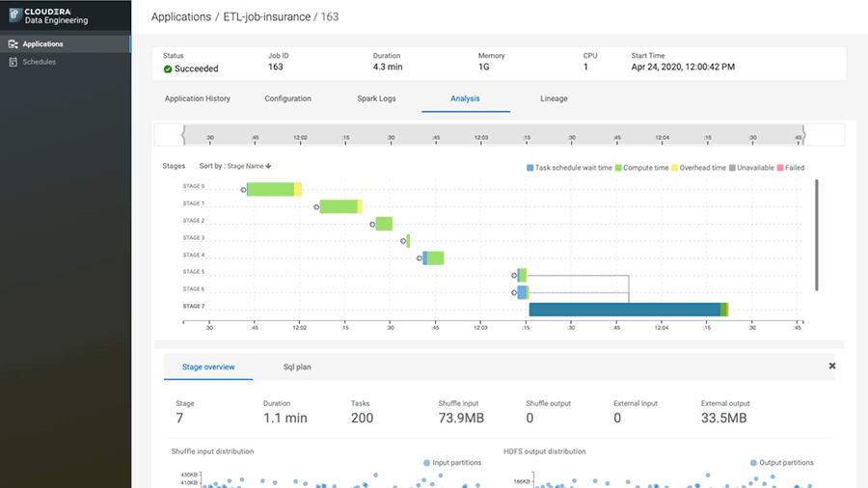Screen dimensions: 868x488
Task: Select the STAGE 0 compute bar
Action: coord(271,189)
